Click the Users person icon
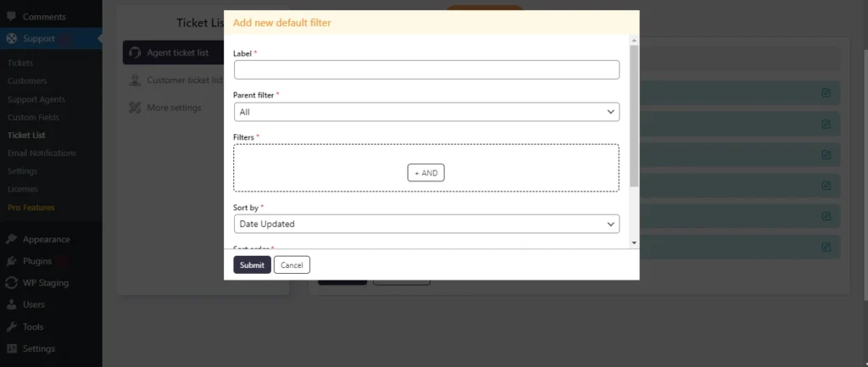This screenshot has height=367, width=868. click(x=11, y=304)
